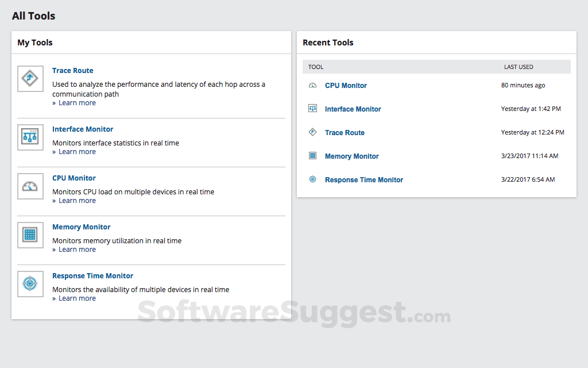Screen dimensions: 588x368
Task: Open Learn more under Response Time Monitor
Action: pyautogui.click(x=77, y=298)
